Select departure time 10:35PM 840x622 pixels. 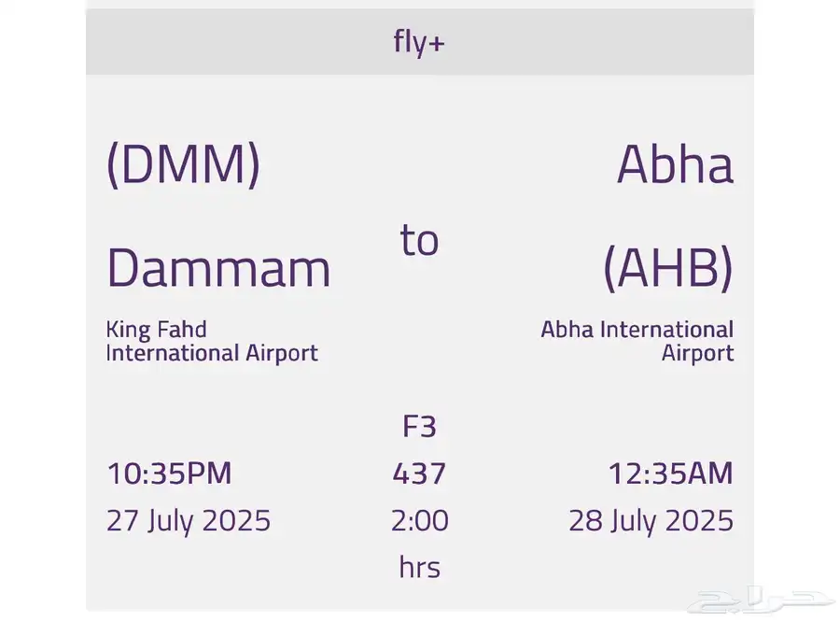[169, 474]
